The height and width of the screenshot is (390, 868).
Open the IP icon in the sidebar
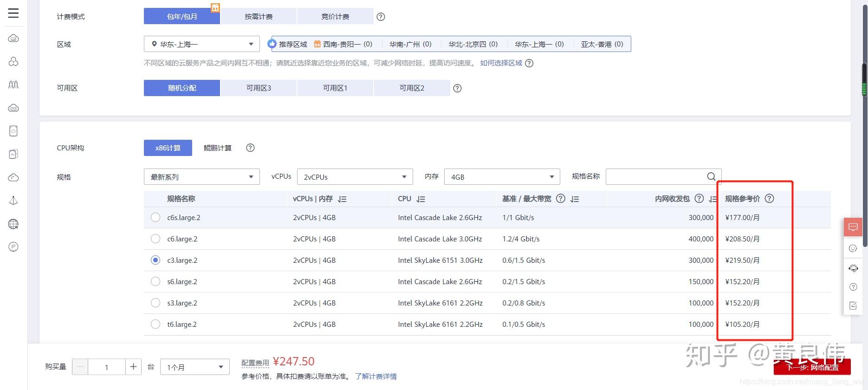point(13,247)
